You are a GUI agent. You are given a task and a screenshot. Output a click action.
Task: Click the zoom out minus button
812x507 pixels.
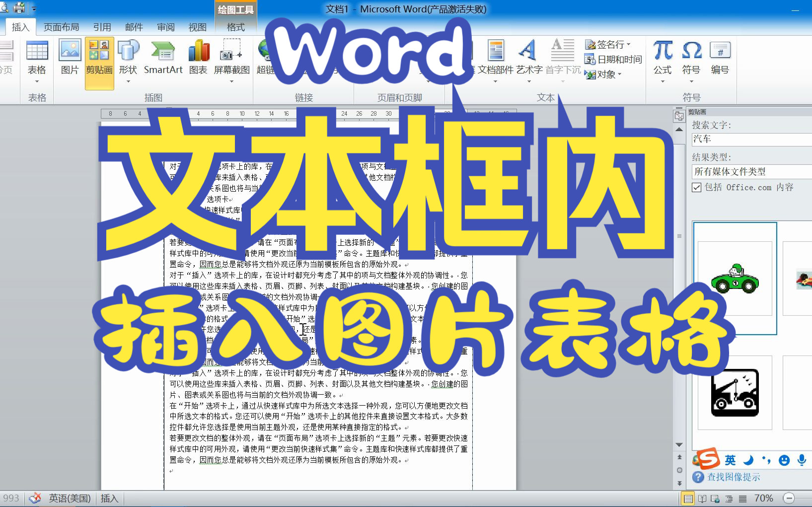(x=789, y=499)
